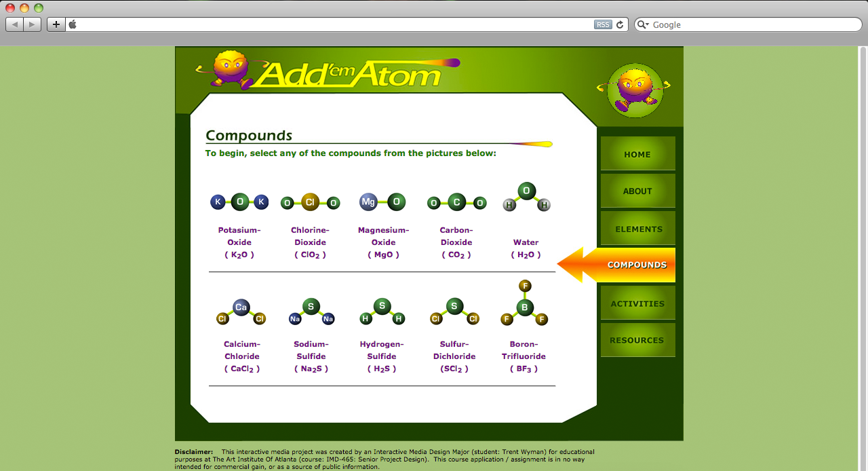Screen dimensions: 868x471
Task: Open the ACTIVITIES menu button
Action: coord(637,303)
